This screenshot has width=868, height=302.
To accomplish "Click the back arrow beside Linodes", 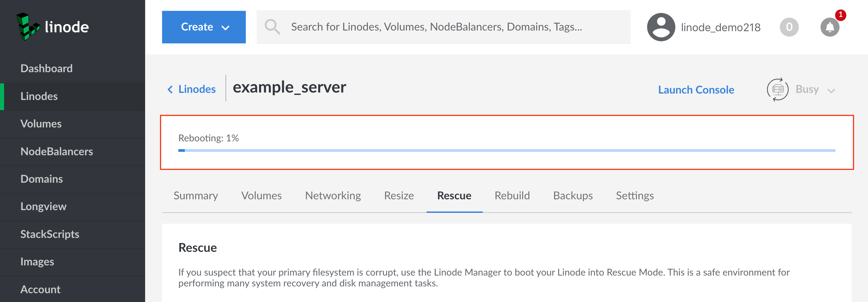I will coord(170,89).
